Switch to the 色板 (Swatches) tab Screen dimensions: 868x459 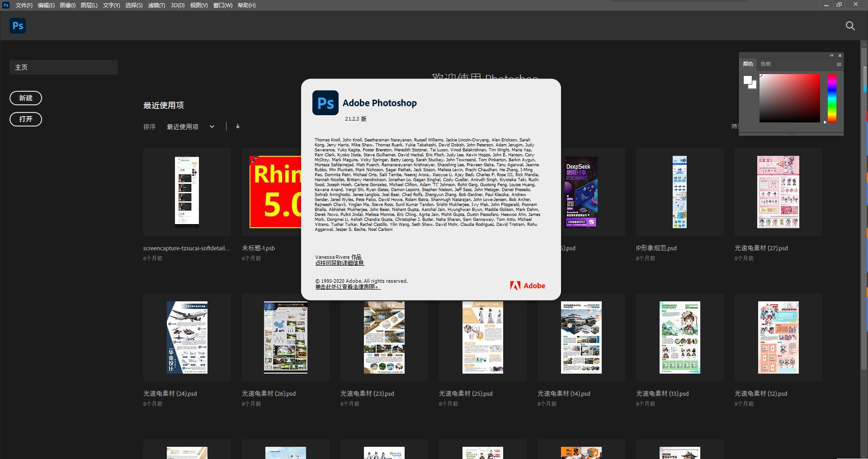click(x=765, y=64)
